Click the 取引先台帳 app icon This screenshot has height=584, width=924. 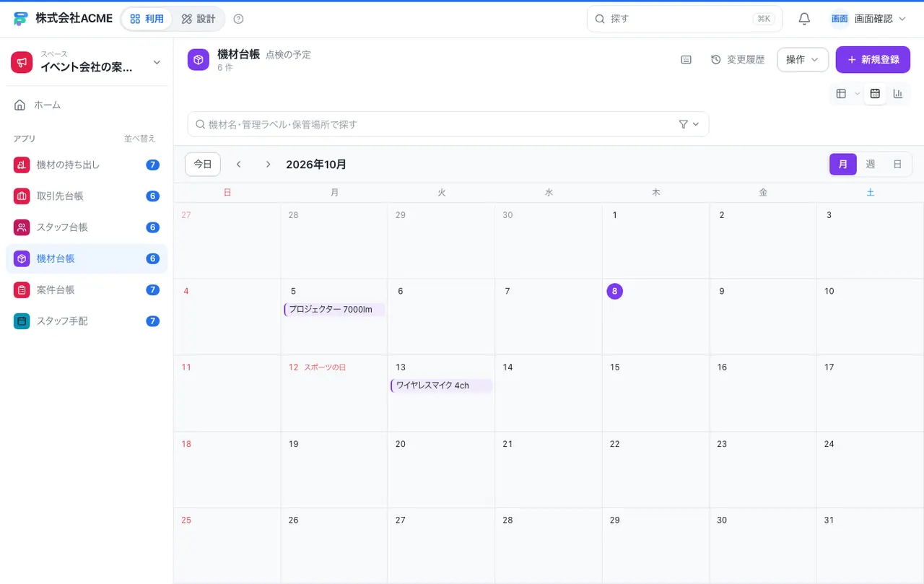[22, 196]
